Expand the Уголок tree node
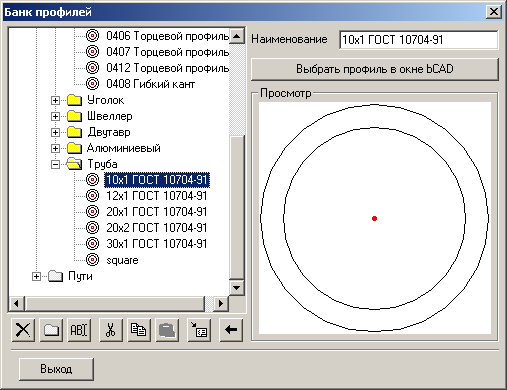This screenshot has height=390, width=507. 55,100
